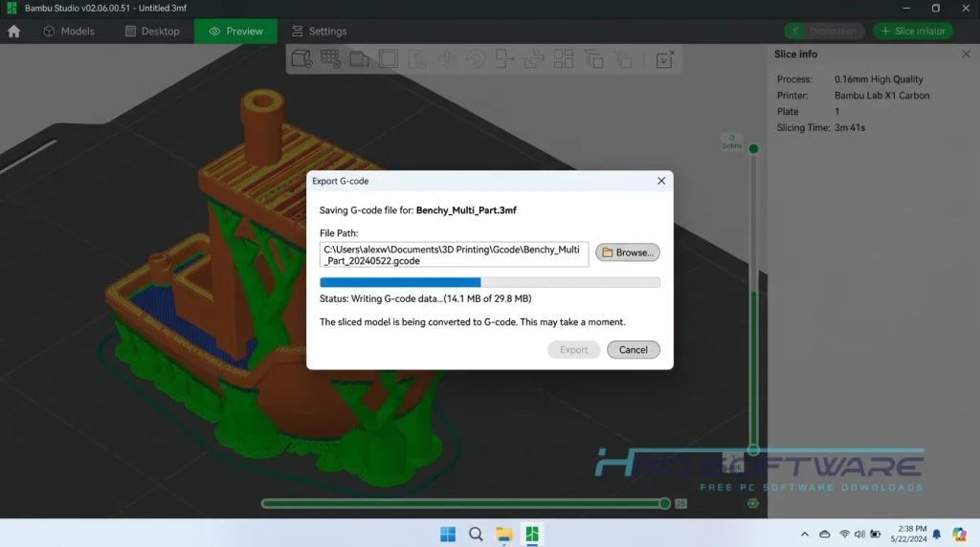Click the G-code writing progress bar

click(x=489, y=282)
